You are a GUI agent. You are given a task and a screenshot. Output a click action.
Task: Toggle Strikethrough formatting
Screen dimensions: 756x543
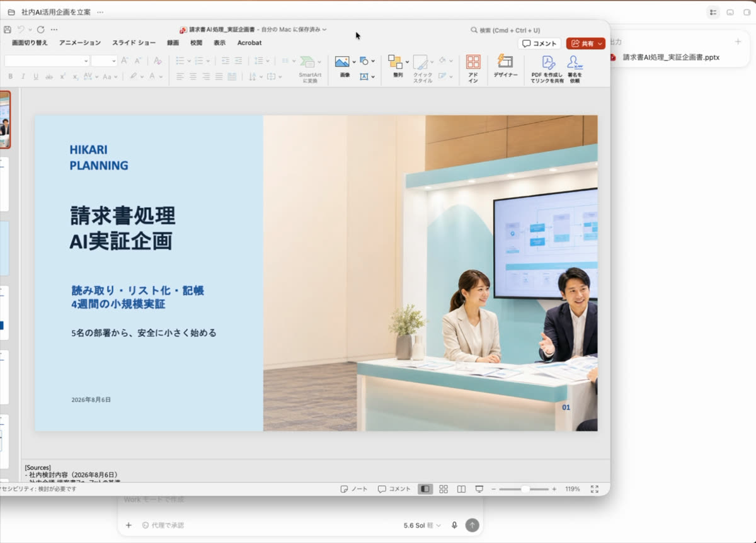point(49,76)
